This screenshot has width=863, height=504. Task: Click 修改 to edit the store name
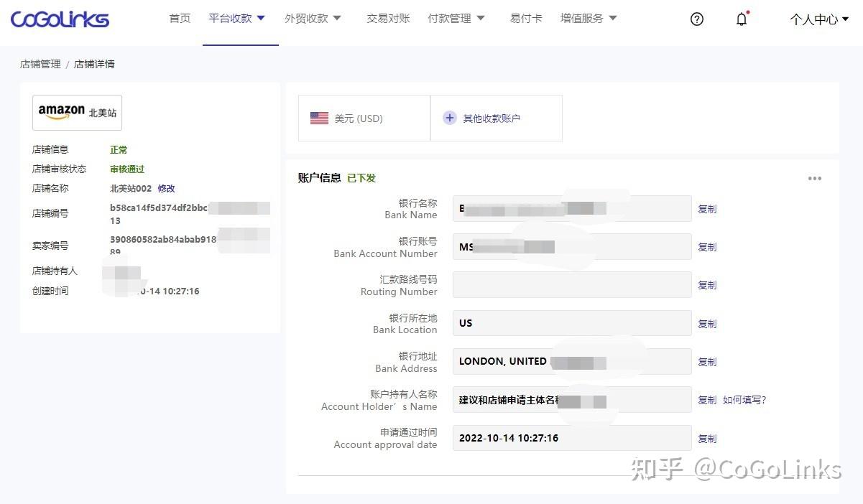[166, 188]
